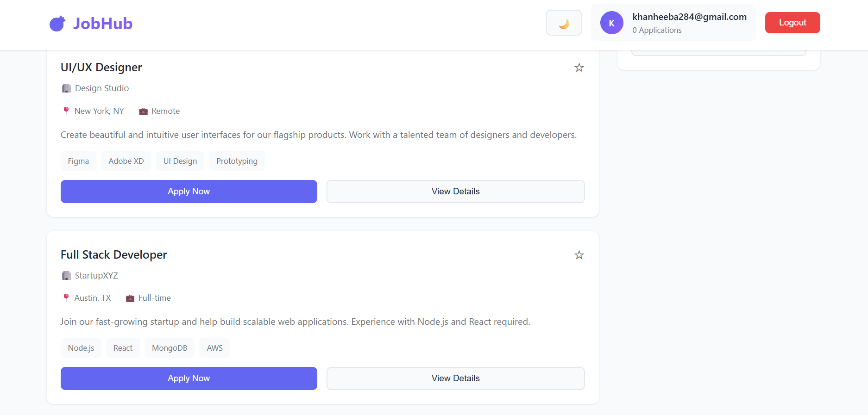Click the building icon beside Design Studio

66,88
